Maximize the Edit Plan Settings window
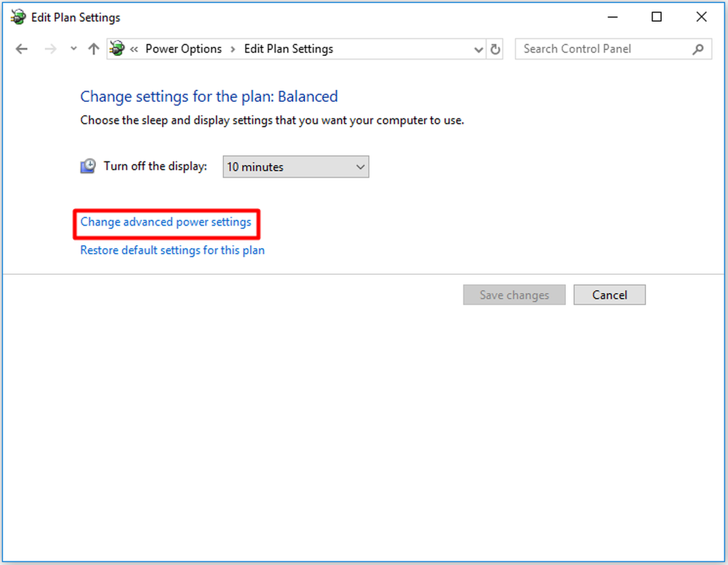Viewport: 728px width, 565px height. (656, 18)
